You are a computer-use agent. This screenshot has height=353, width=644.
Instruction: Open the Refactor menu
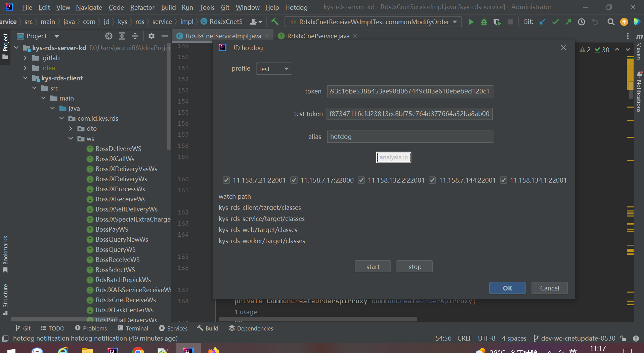coord(142,7)
